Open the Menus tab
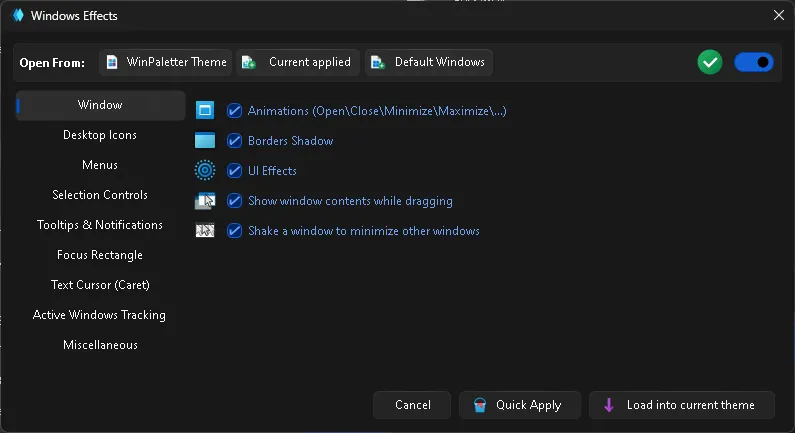 coord(100,165)
